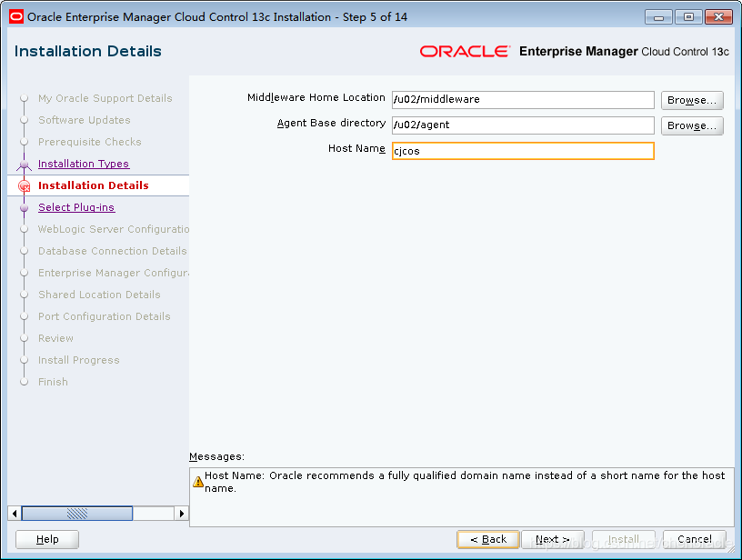Click into the Host Name field

point(523,151)
